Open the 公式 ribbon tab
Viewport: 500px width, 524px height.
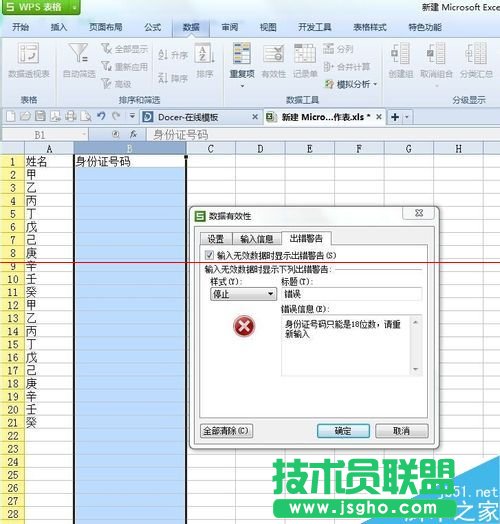(x=152, y=27)
